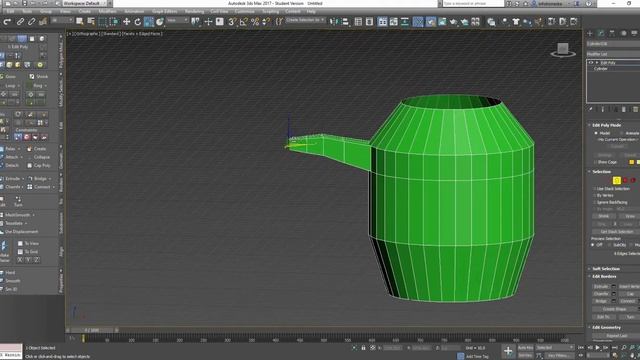Image resolution: width=640 pixels, height=360 pixels.
Task: Open Select by Name dialog
Action: [x=91, y=22]
